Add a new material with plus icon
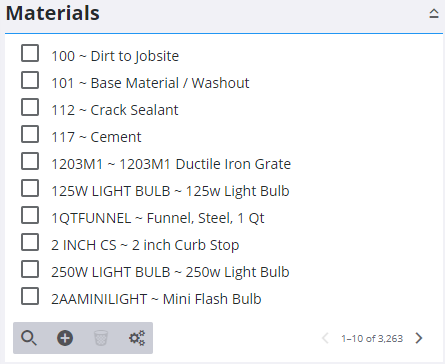 coord(65,338)
